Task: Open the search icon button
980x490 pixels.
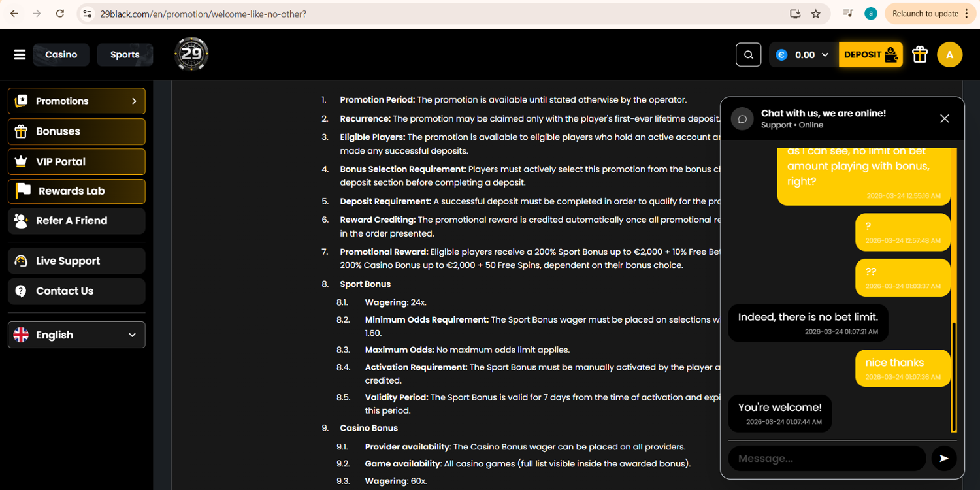Action: (749, 55)
